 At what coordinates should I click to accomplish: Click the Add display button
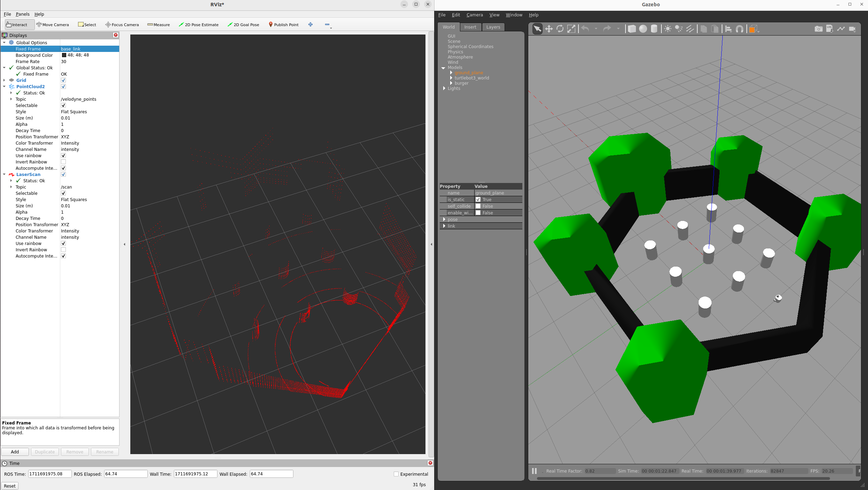(15, 452)
